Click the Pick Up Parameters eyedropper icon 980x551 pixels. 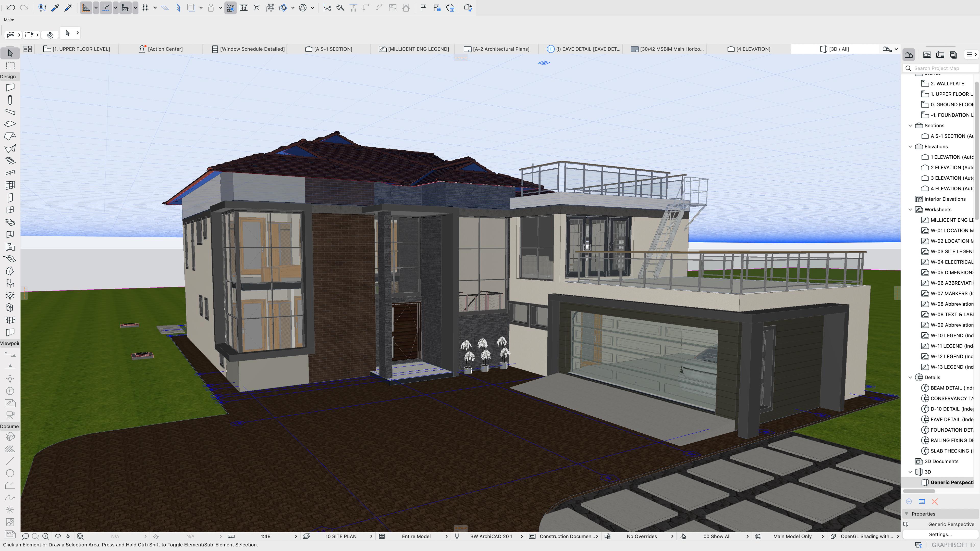click(x=55, y=8)
